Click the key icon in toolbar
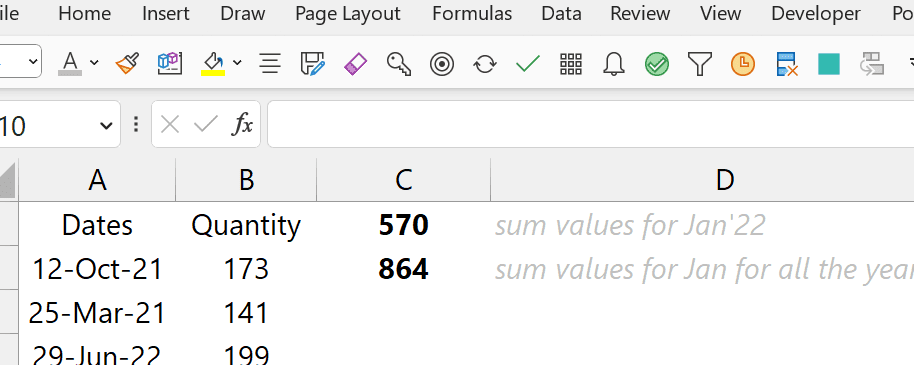 point(399,63)
